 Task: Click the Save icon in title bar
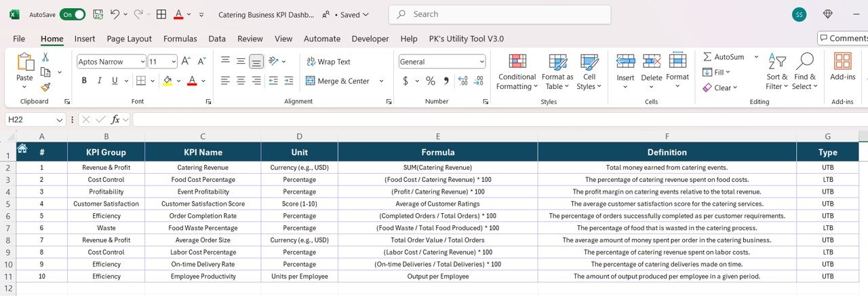tap(98, 14)
